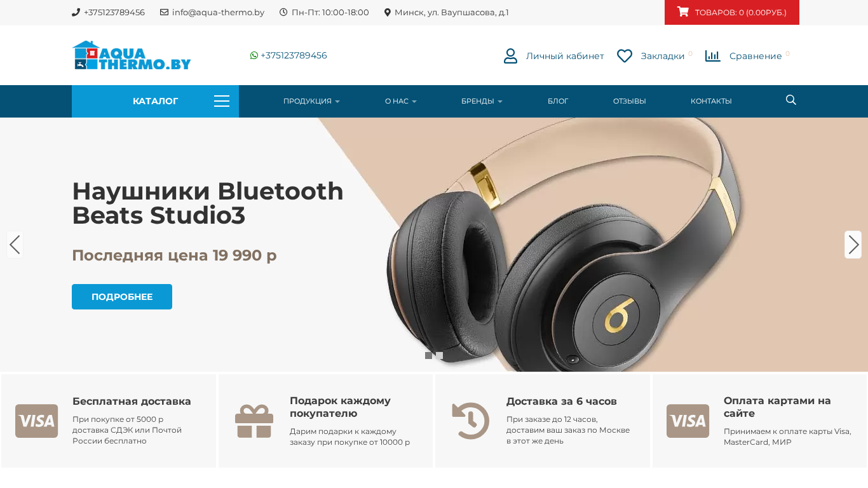Click the bookmarks heart icon

pyautogui.click(x=625, y=56)
